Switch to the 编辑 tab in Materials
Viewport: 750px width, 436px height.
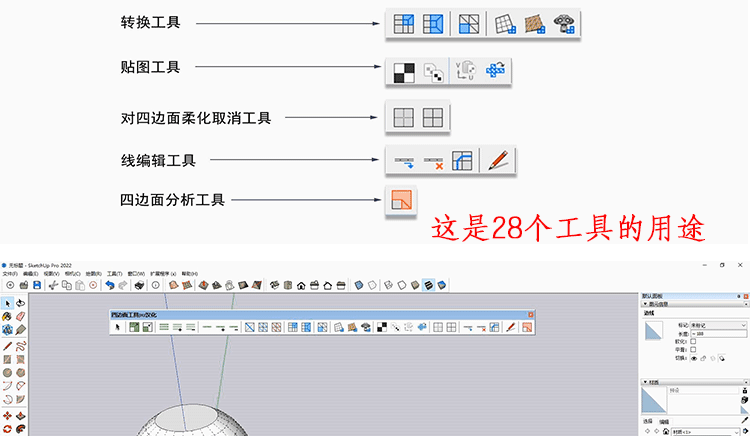664,422
